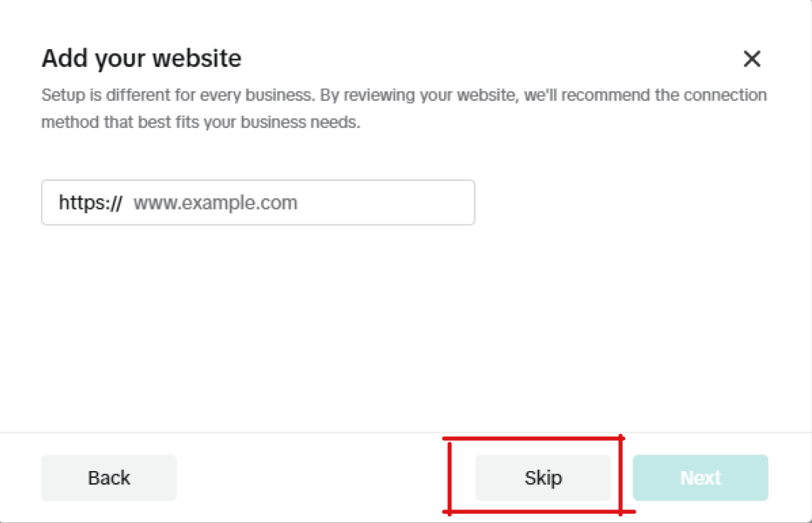Image resolution: width=812 pixels, height=523 pixels.
Task: Click the Next button
Action: click(700, 478)
